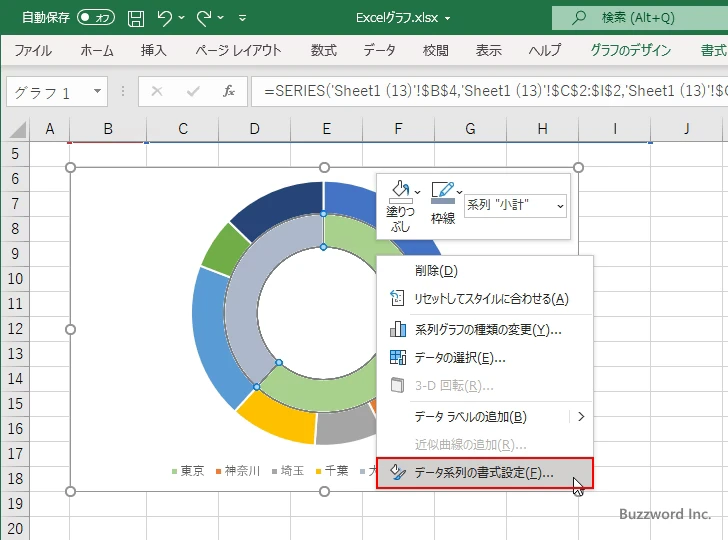The image size is (728, 540).
Task: Open the 枠線 outline dropdown arrow
Action: pyautogui.click(x=459, y=192)
